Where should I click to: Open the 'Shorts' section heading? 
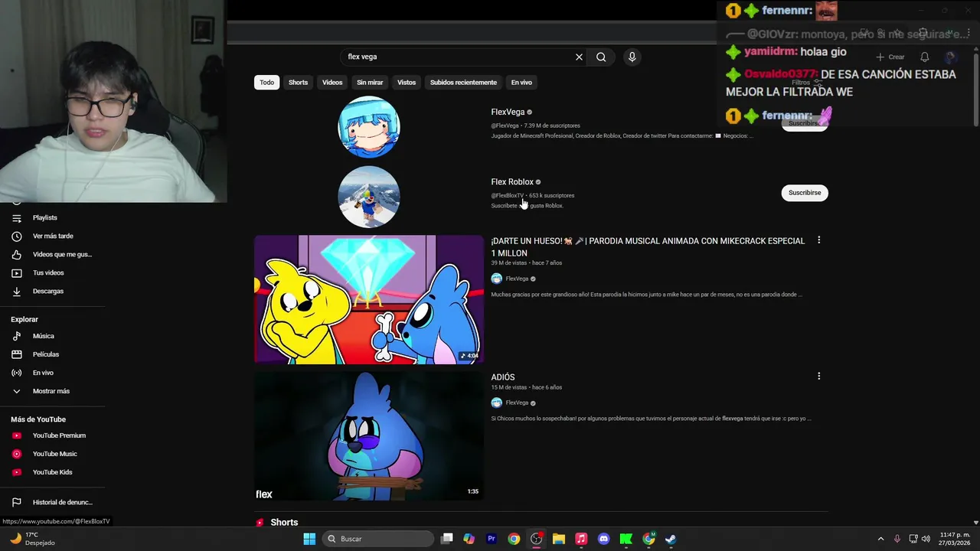pyautogui.click(x=284, y=523)
